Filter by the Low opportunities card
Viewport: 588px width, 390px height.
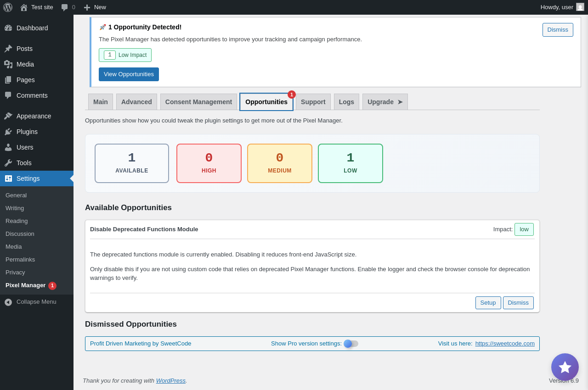tap(350, 163)
